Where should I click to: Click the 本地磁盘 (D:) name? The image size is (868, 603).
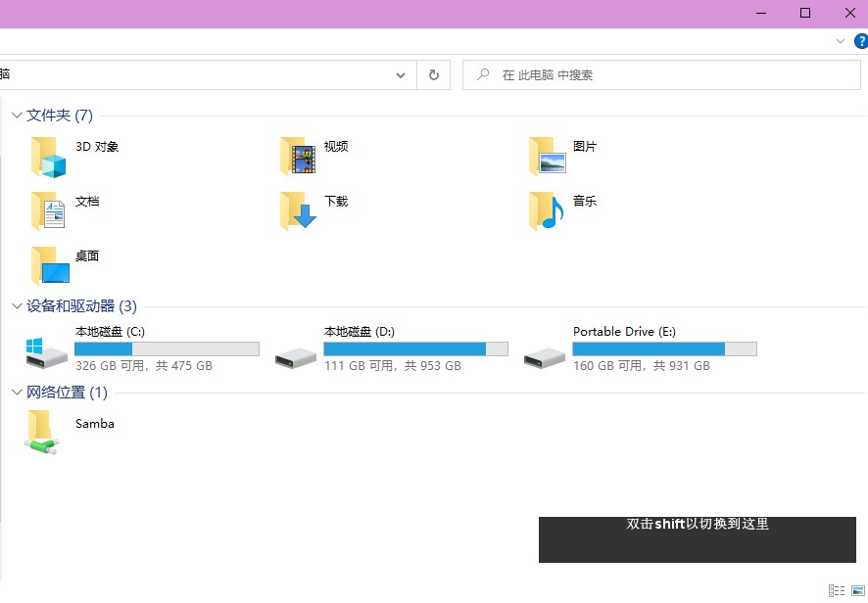click(360, 332)
